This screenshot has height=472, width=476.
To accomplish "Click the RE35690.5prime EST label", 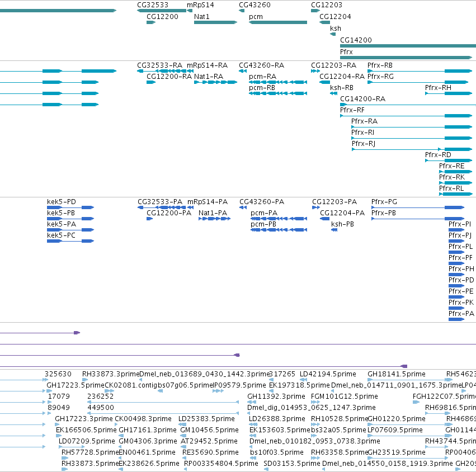I will [210, 452].
